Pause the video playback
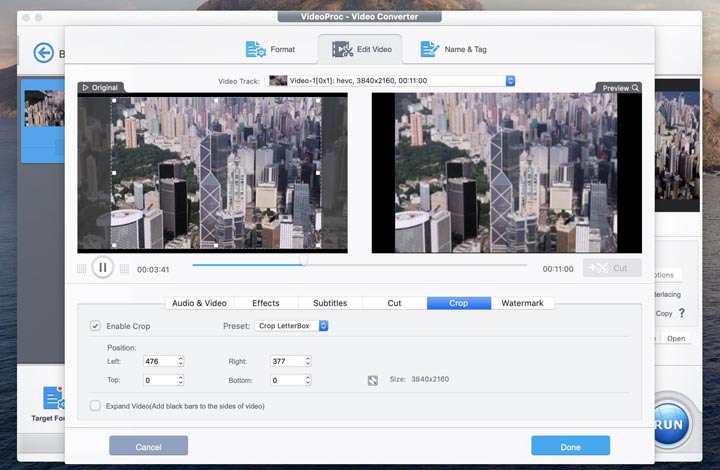Viewport: 720px width, 470px height. [102, 267]
